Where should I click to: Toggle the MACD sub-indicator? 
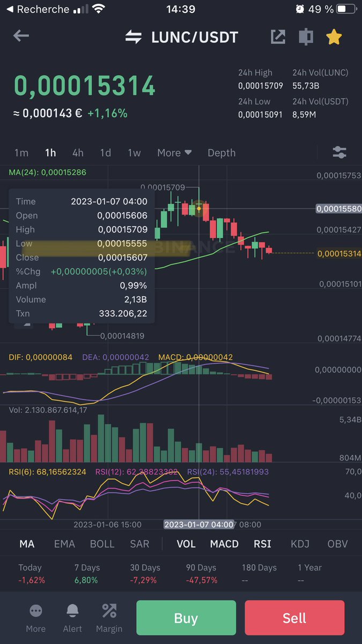tap(224, 544)
